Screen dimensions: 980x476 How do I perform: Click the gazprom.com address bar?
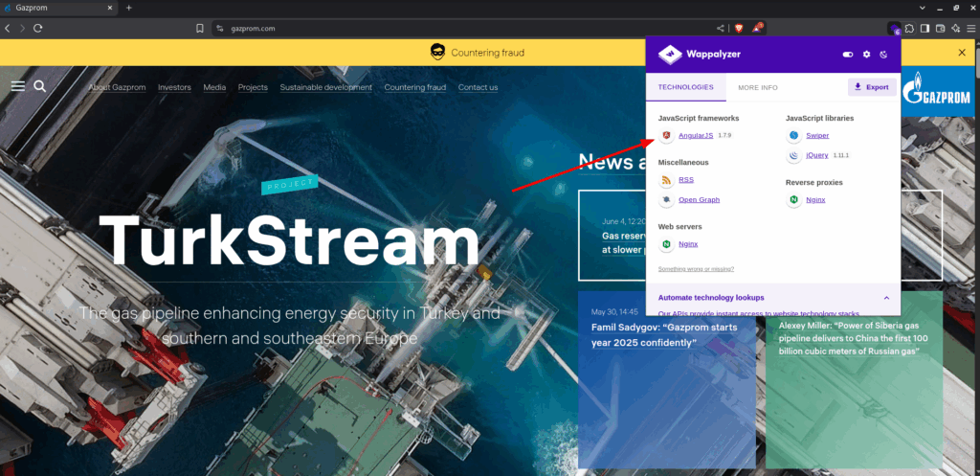point(462,28)
